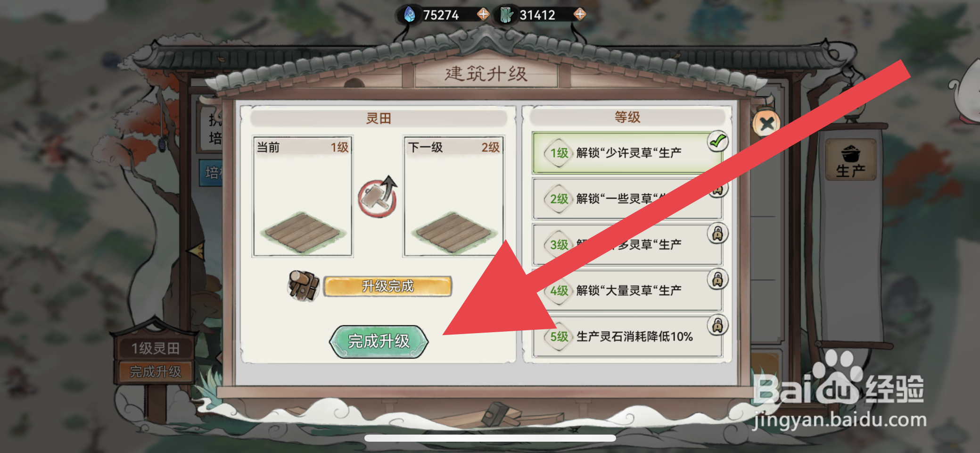Open the 生产 pot icon panel
The image size is (980, 453).
pyautogui.click(x=851, y=160)
